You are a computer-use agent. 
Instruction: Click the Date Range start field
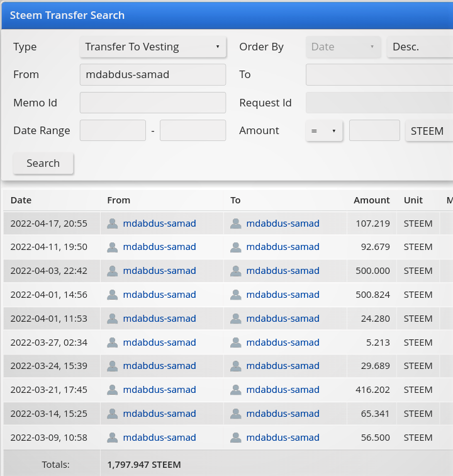(x=113, y=130)
